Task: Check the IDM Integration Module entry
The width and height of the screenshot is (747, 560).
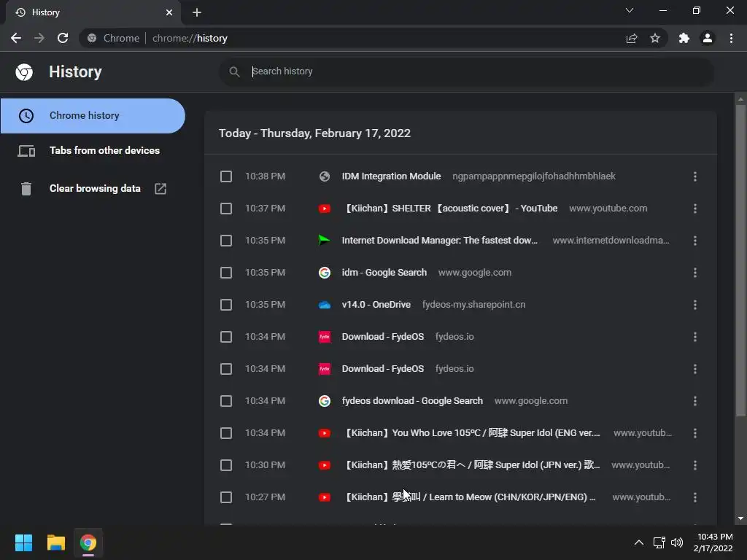Action: (x=226, y=176)
